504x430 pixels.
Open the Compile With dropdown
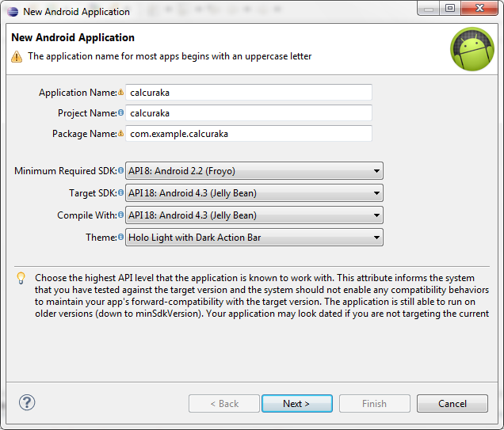254,215
